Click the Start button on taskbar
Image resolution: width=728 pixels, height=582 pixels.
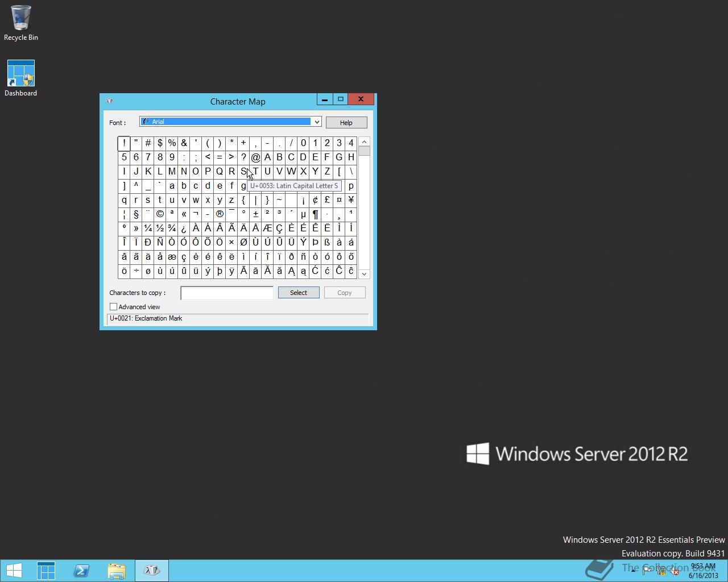[14, 571]
